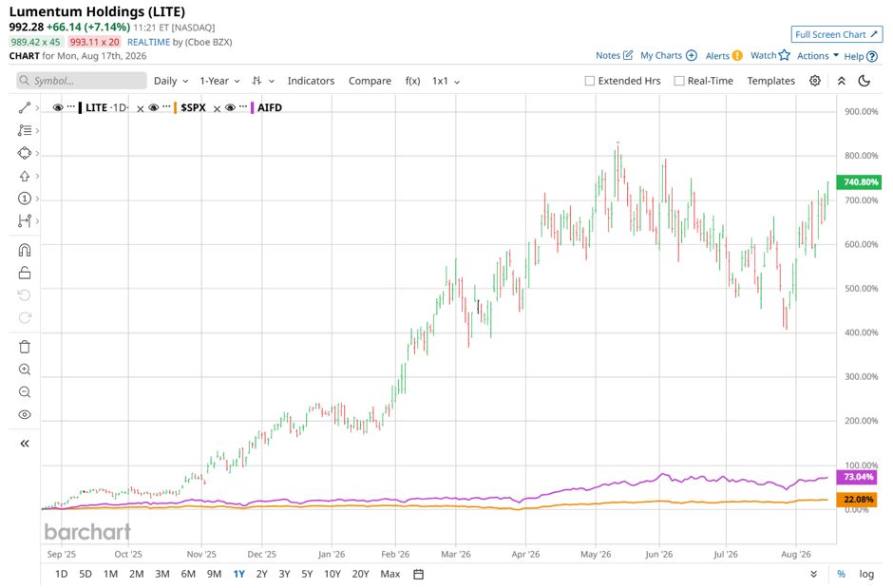
Task: Open the Help question mark icon
Action: click(872, 56)
